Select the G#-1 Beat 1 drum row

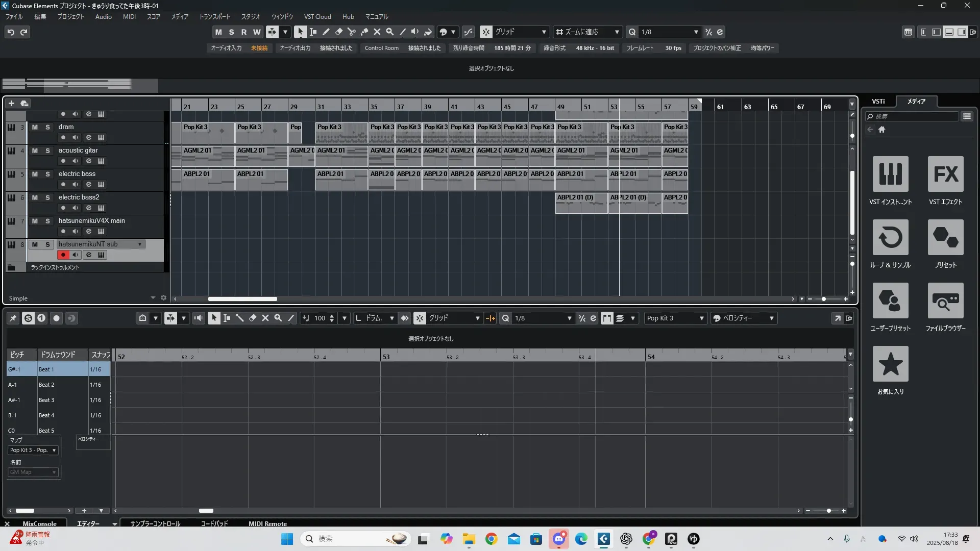pyautogui.click(x=46, y=369)
